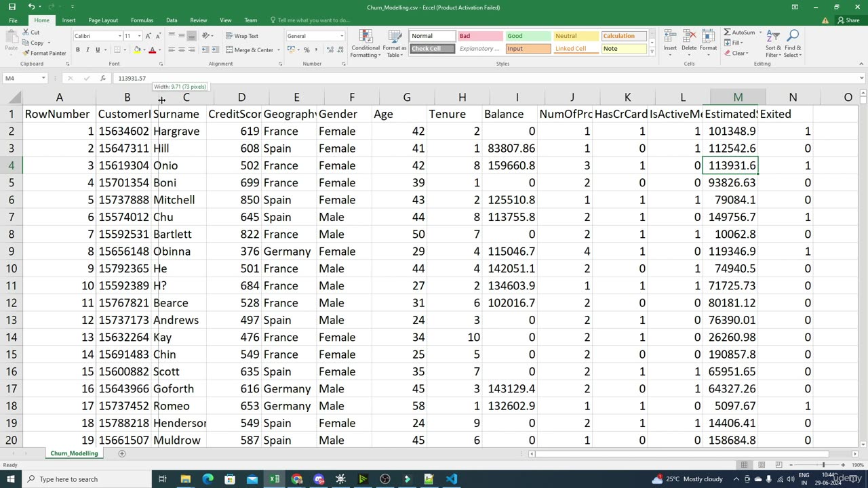
Task: Switch to the Formulas tab
Action: tap(142, 20)
